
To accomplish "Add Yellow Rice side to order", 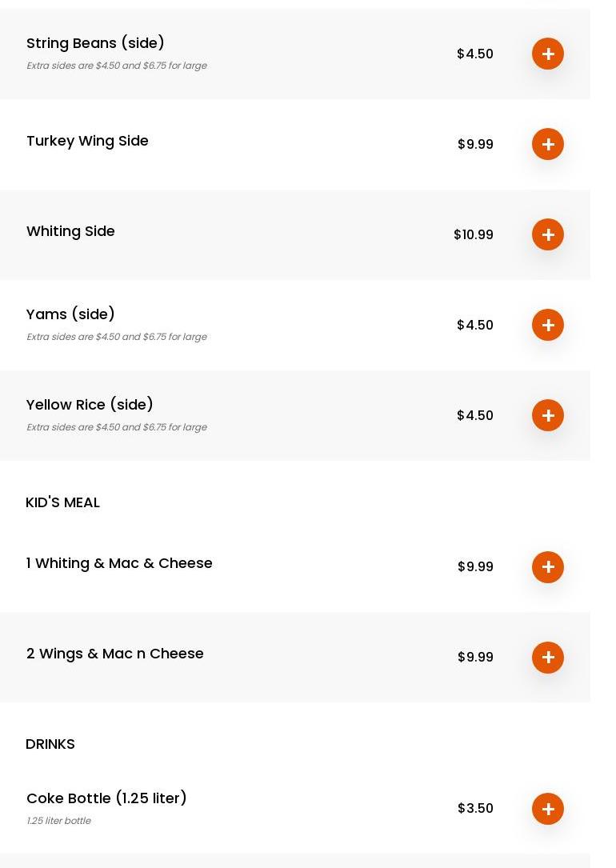I will pos(548,415).
